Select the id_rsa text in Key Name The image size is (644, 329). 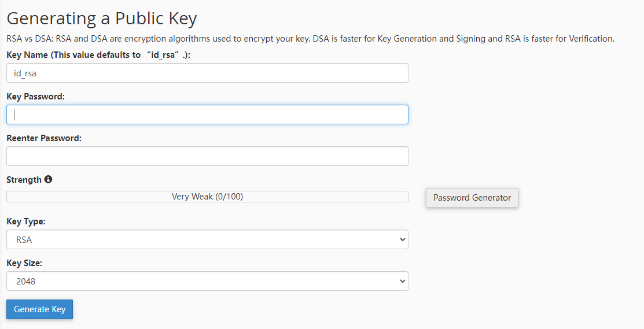coord(25,73)
